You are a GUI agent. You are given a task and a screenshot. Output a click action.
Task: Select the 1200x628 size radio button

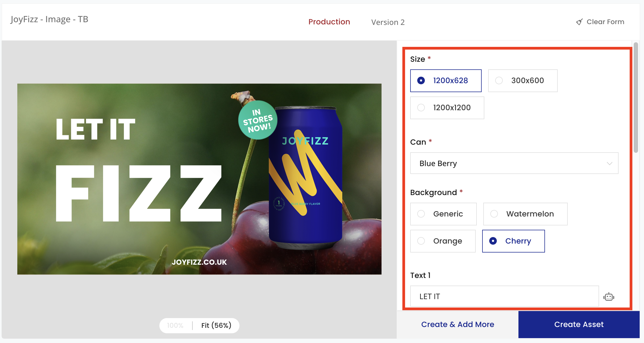click(421, 80)
